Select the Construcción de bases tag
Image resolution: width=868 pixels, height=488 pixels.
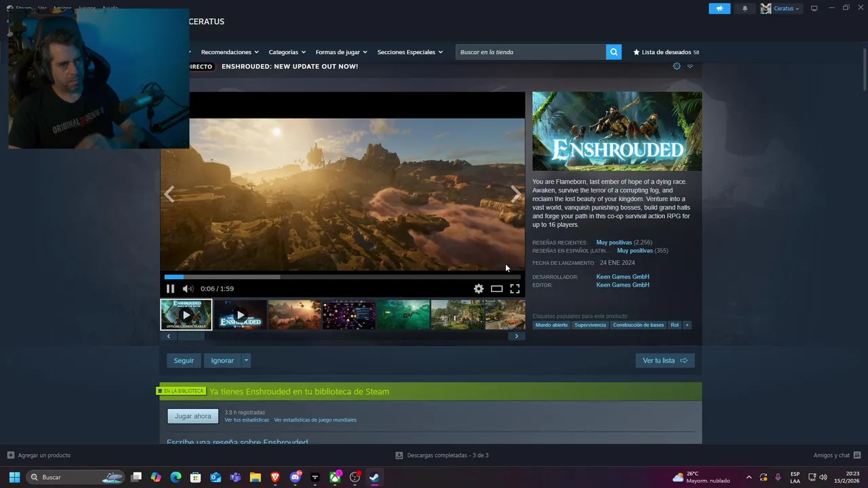click(x=638, y=325)
